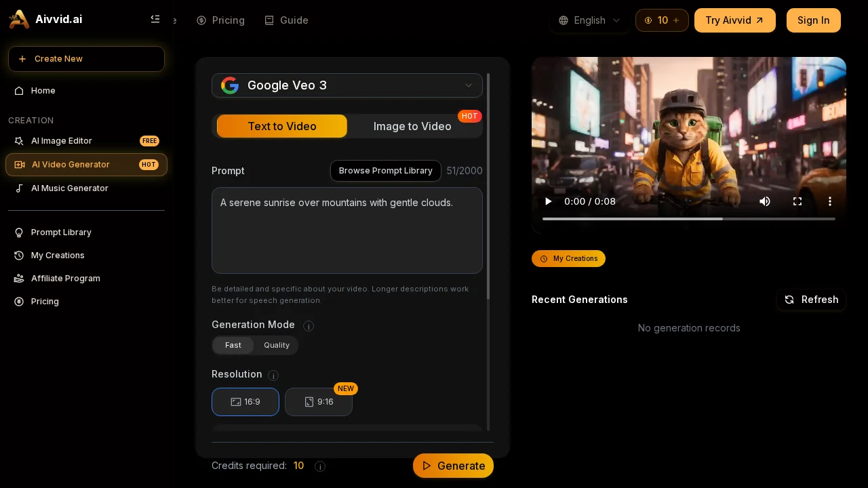The image size is (868, 488).
Task: Click inside the prompt text area
Action: point(347,230)
